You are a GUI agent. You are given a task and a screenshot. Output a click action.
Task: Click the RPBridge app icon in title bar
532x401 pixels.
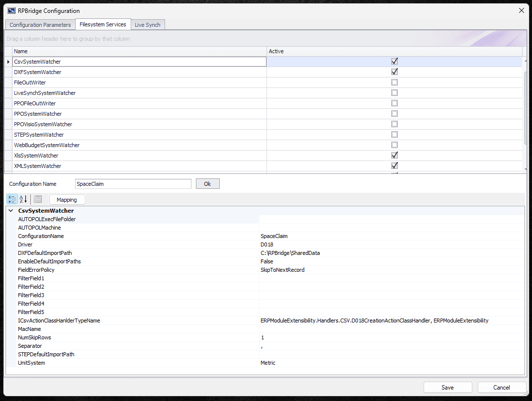[x=11, y=10]
